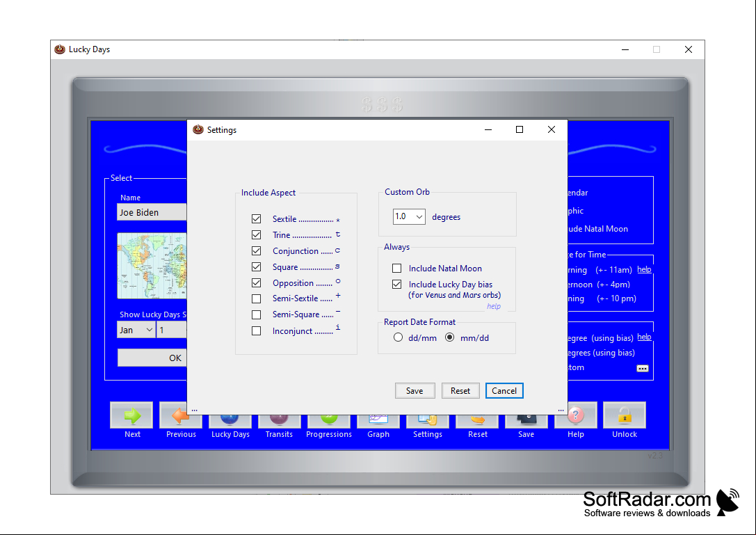This screenshot has width=756, height=535.
Task: Click the day number field showing 1
Action: pyautogui.click(x=172, y=330)
